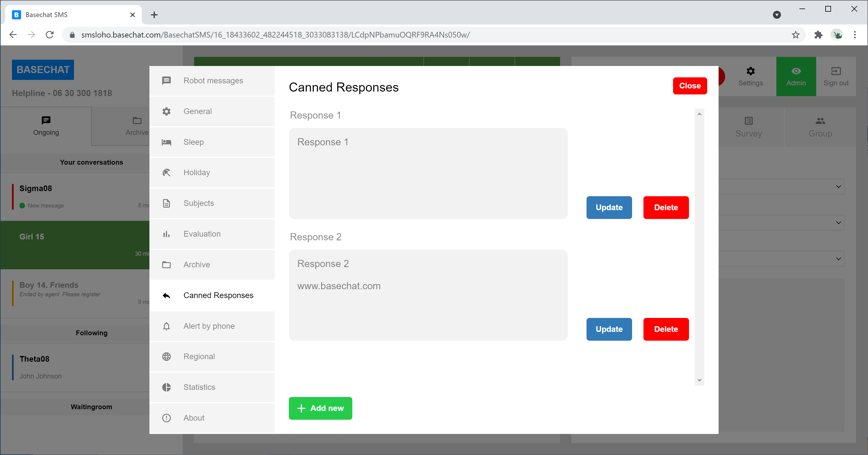Expand the first dropdown chevron on right panel

tap(838, 186)
